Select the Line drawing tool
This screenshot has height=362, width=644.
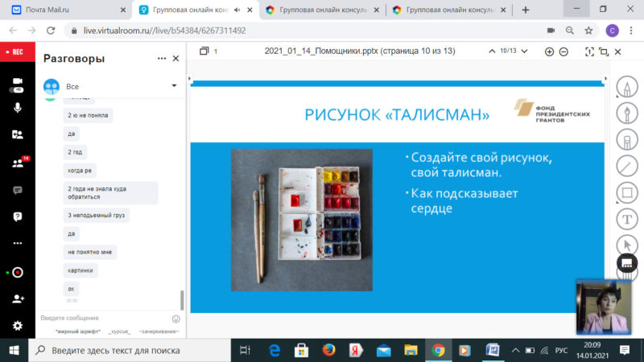click(627, 167)
